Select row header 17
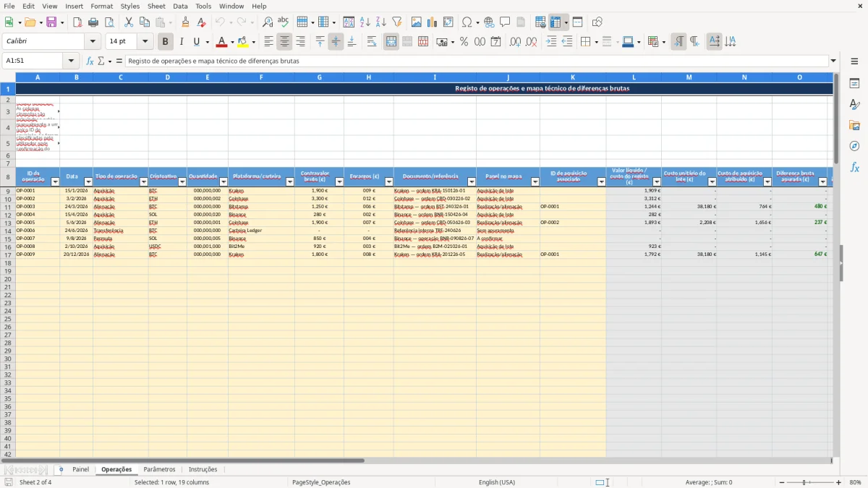This screenshot has width=868, height=488. pos(8,254)
